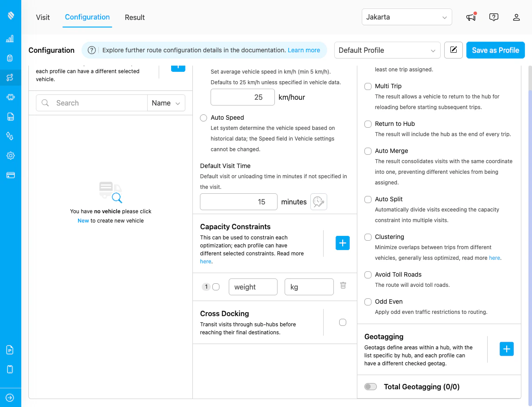Open the Learn more documentation link
The height and width of the screenshot is (407, 532).
(304, 50)
